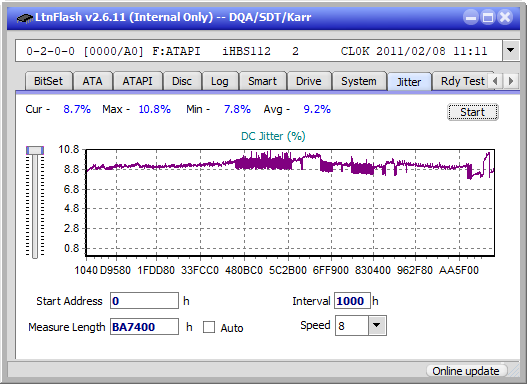Select the Smart tab
This screenshot has height=384, width=527.
click(262, 81)
